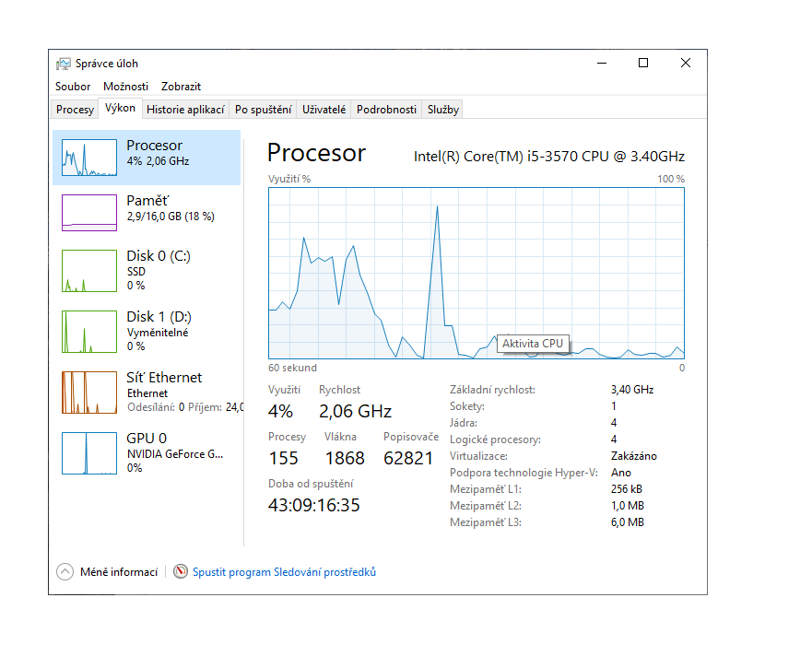The width and height of the screenshot is (812, 668).
Task: Click the Ano Hyper-V support value
Action: point(620,473)
